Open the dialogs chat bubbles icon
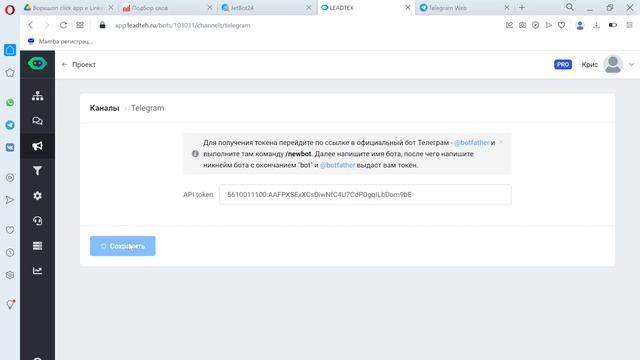This screenshot has width=640, height=360. point(38,121)
